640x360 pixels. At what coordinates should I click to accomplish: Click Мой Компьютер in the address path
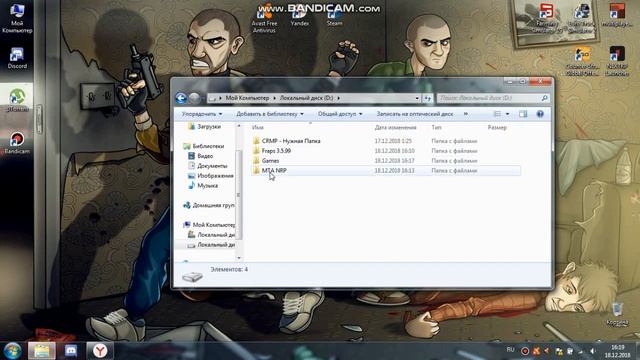pyautogui.click(x=247, y=98)
